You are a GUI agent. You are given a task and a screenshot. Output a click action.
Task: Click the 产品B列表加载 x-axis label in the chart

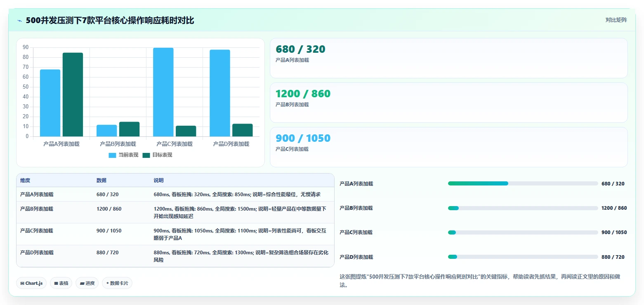point(118,144)
